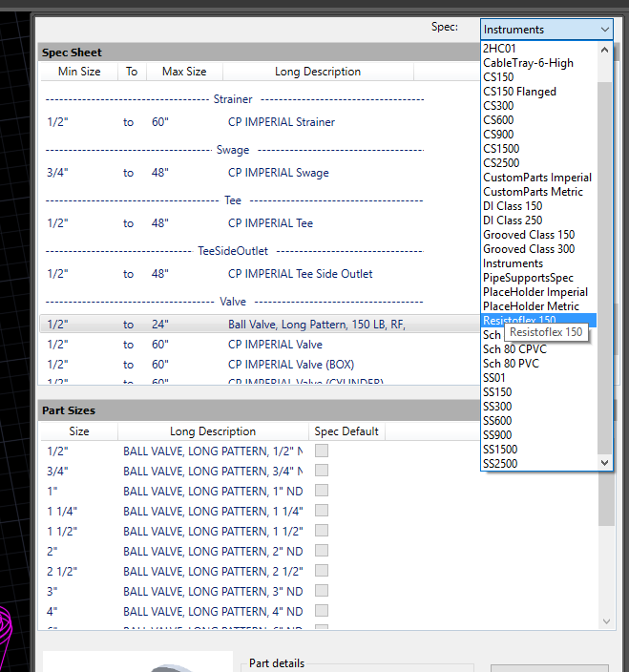Select SS150 spec entry
Screen dimensions: 629x672
(x=539, y=392)
